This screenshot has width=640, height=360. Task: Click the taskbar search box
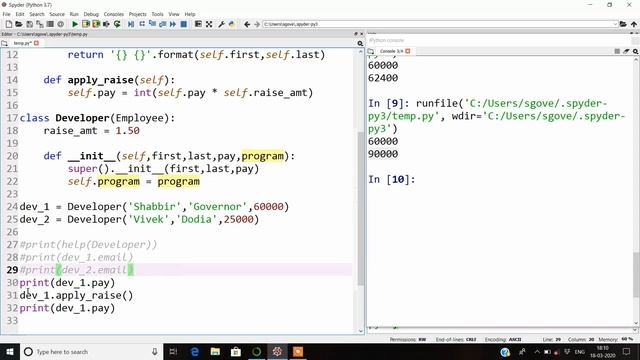coord(91,351)
